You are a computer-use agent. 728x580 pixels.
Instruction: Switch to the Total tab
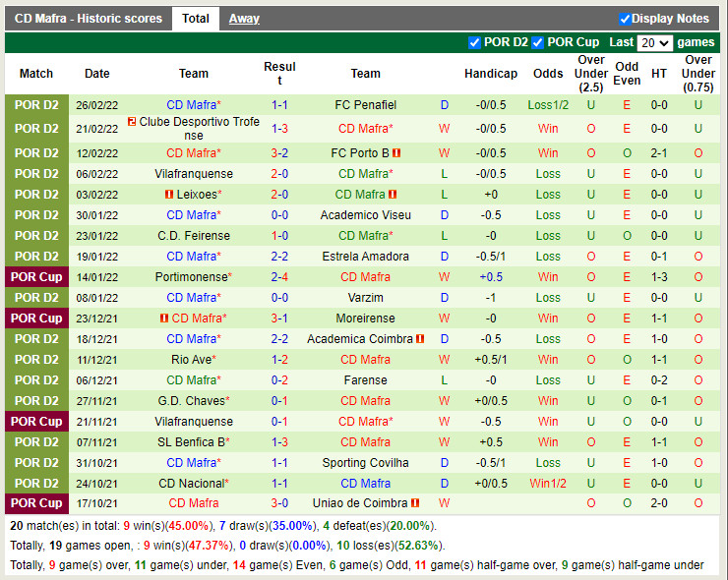[196, 19]
